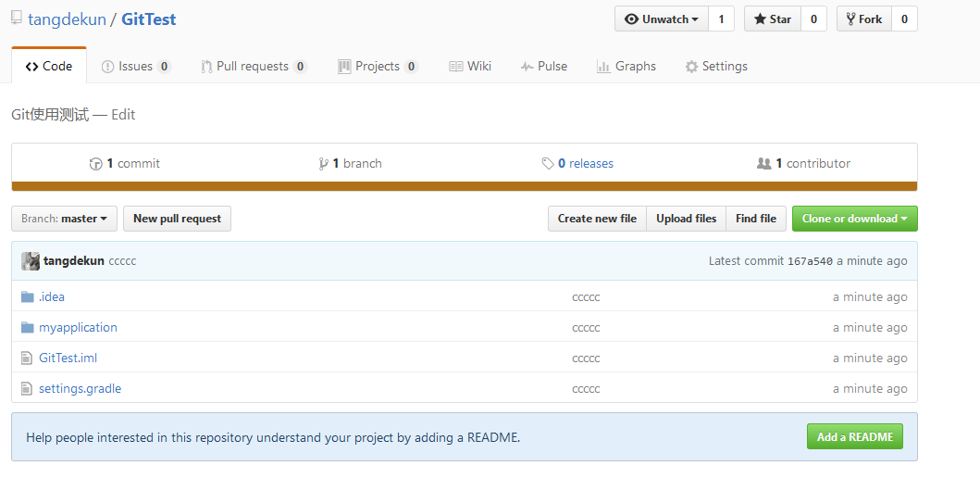Open the tangdekun owner profile link
The image size is (980, 478).
pyautogui.click(x=67, y=19)
